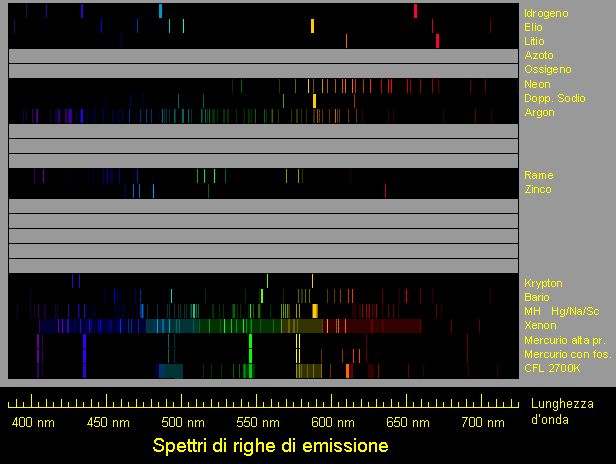
Task: Click the thick yellow sodium doublet line
Action: point(314,101)
